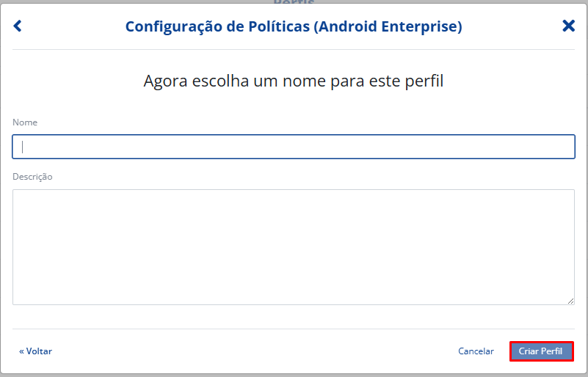
Task: Click the Perfis heading behind the dialog
Action: 294,2
